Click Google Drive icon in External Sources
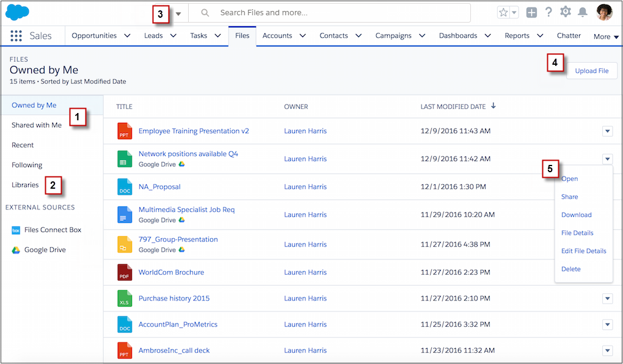The height and width of the screenshot is (364, 623). tap(15, 250)
